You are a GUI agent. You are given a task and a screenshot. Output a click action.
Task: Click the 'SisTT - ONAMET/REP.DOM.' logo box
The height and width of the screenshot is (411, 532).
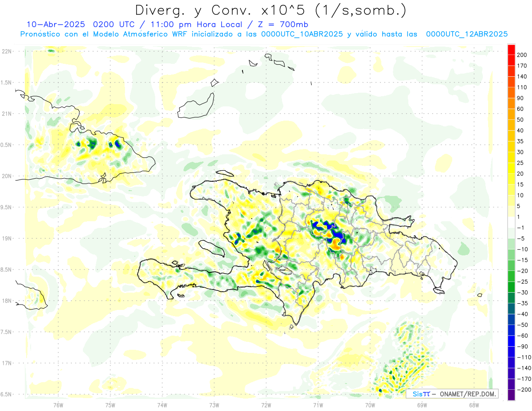click(x=452, y=394)
